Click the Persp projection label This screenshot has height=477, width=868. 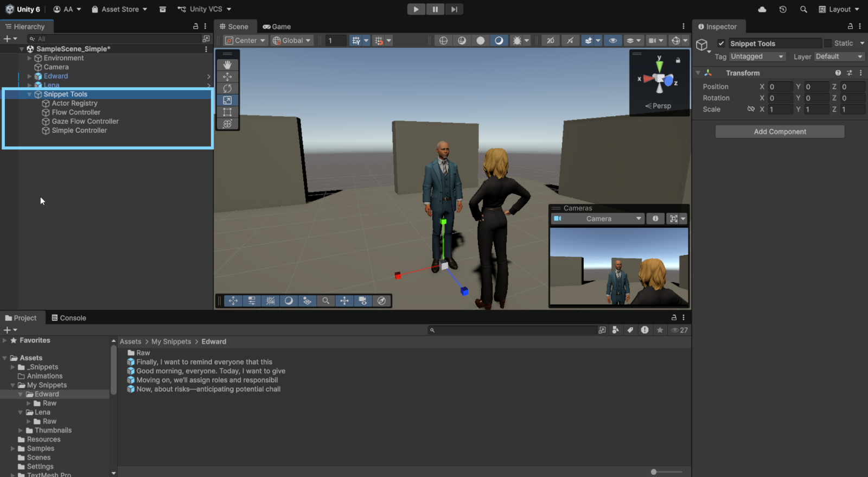[658, 106]
